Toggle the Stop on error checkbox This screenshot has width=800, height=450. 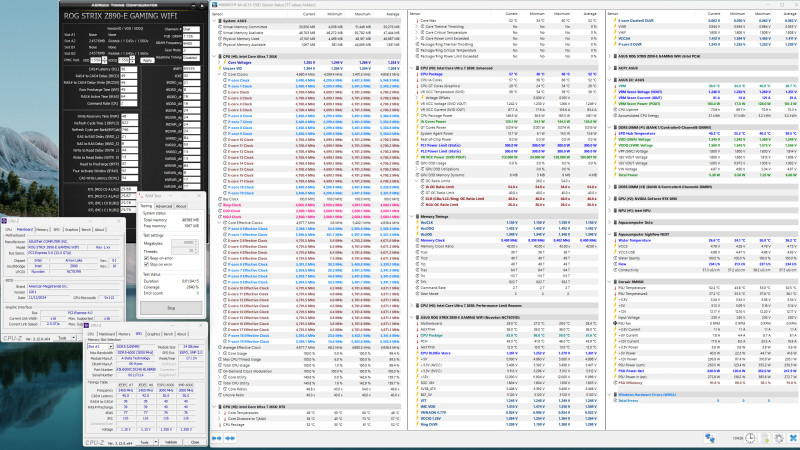click(146, 264)
